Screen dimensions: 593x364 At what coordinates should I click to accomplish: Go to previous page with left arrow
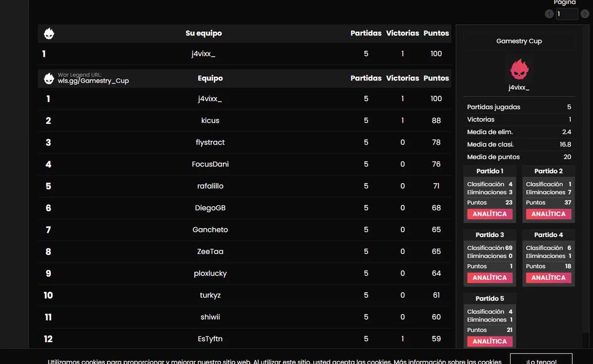tap(549, 14)
